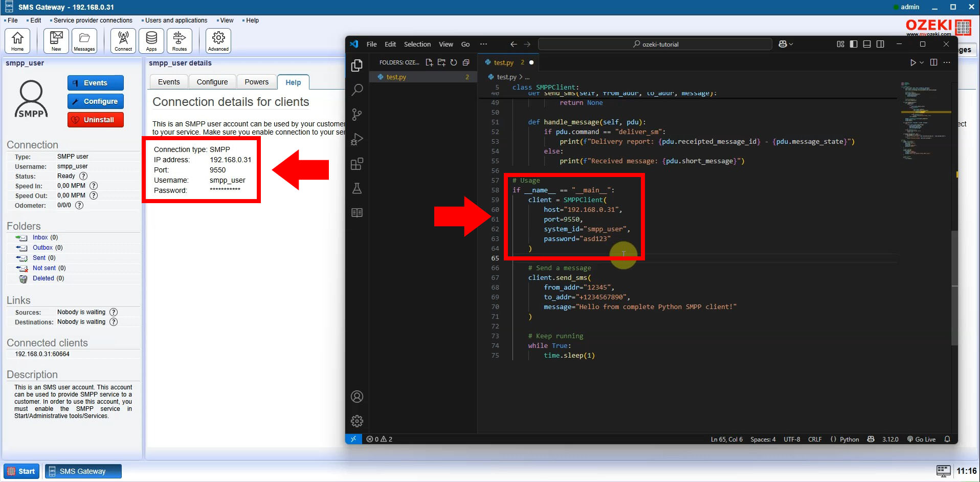The height and width of the screenshot is (482, 980).
Task: Go back in VS Code navigation
Action: [514, 44]
